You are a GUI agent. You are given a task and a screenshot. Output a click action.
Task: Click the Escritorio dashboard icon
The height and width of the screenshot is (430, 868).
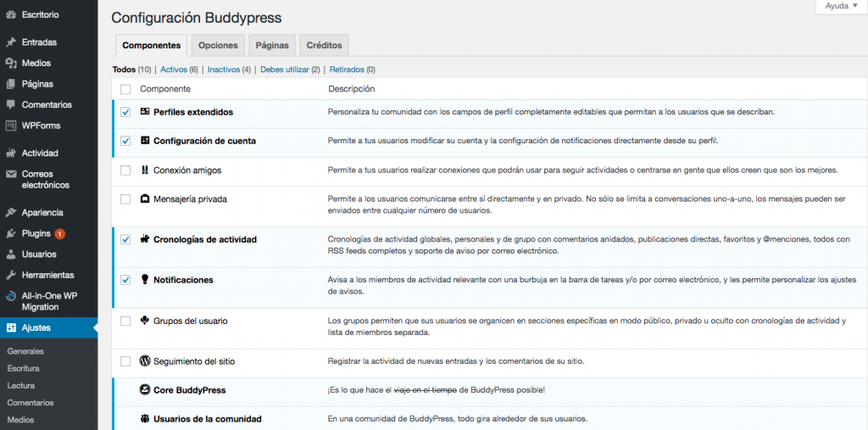pos(11,14)
